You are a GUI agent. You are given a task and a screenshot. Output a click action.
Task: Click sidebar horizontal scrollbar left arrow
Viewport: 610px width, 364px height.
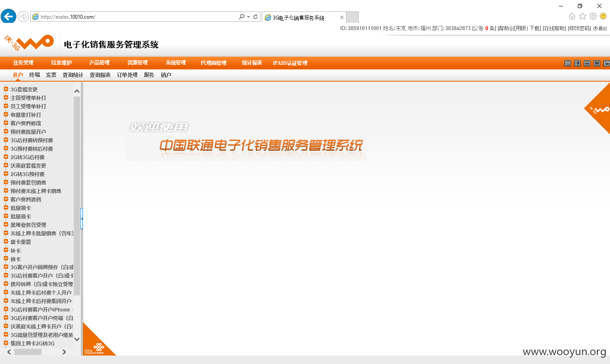[x=9, y=352]
